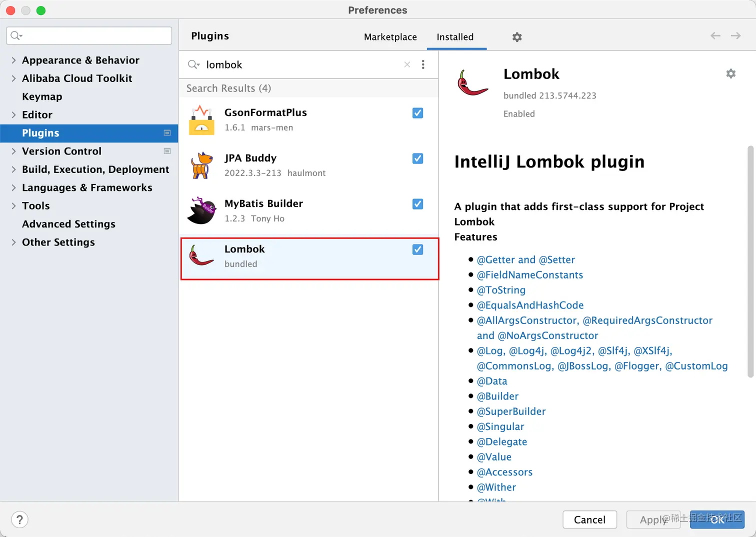The width and height of the screenshot is (756, 537).
Task: Select the JPA Buddy plugin row
Action: pyautogui.click(x=308, y=165)
